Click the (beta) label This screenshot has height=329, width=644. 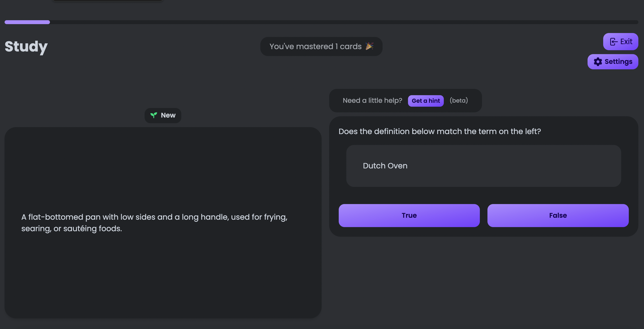pos(458,100)
